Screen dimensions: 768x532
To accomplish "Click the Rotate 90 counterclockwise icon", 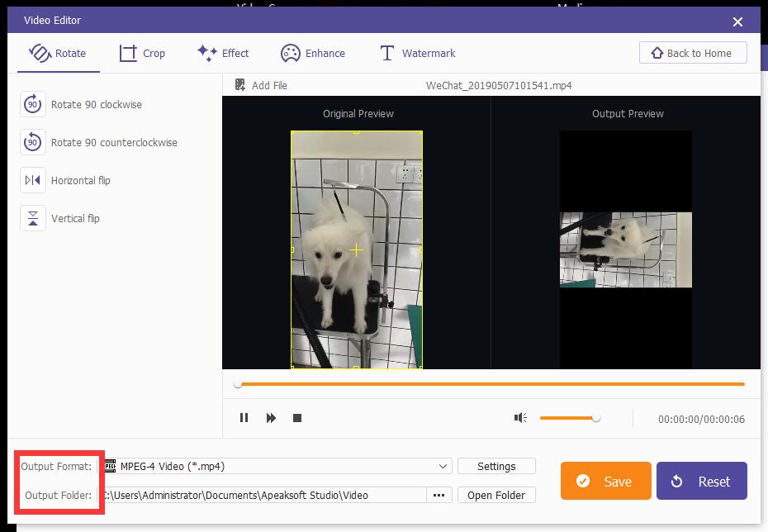I will (33, 142).
